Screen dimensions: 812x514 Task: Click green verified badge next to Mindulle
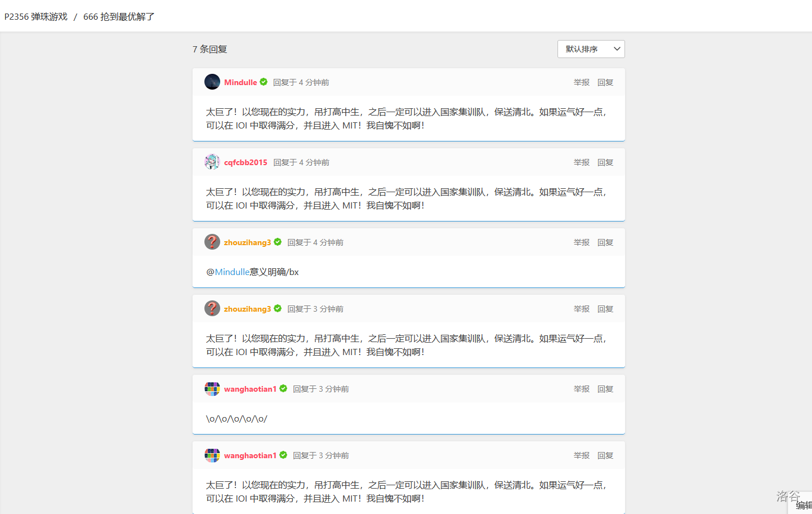tap(264, 82)
